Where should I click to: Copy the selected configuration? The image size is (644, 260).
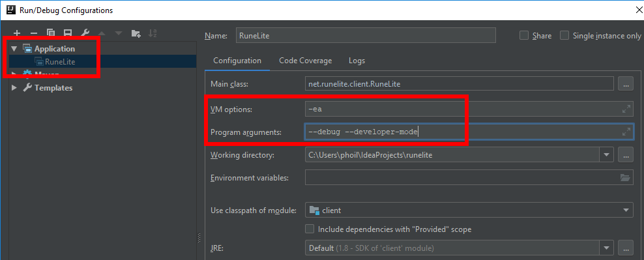tap(51, 33)
